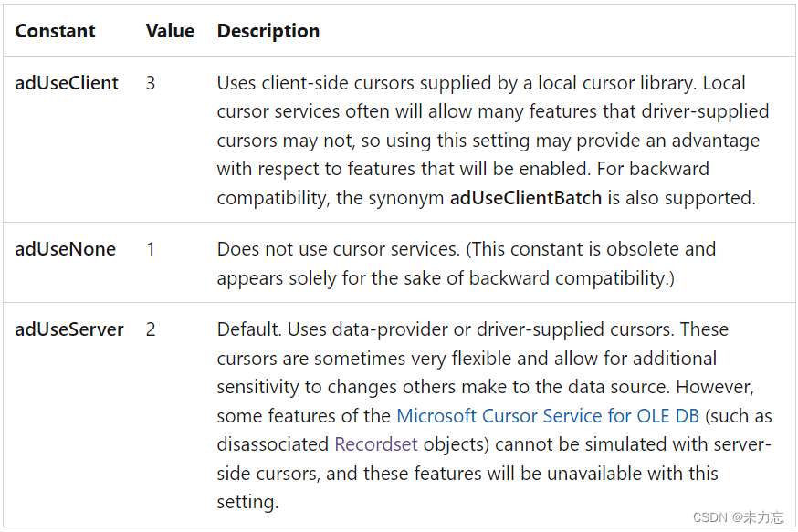This screenshot has width=798, height=532.
Task: Click value 2 in the adUseServer row
Action: click(x=151, y=329)
